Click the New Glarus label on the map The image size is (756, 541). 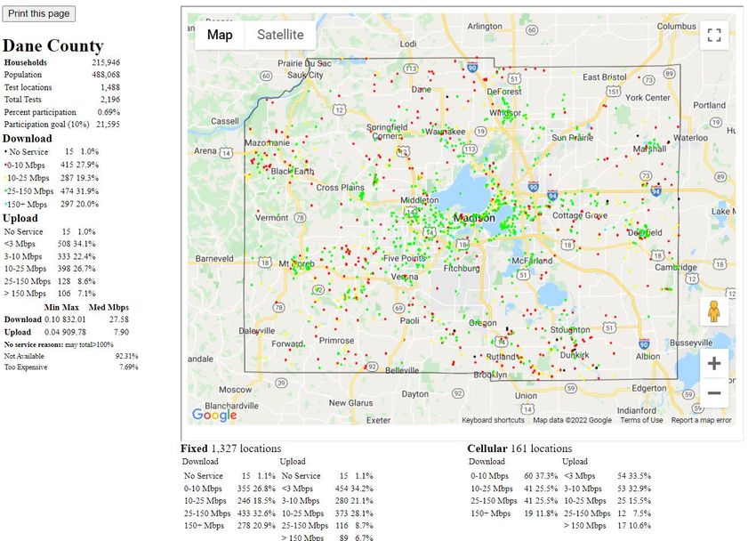(x=350, y=402)
